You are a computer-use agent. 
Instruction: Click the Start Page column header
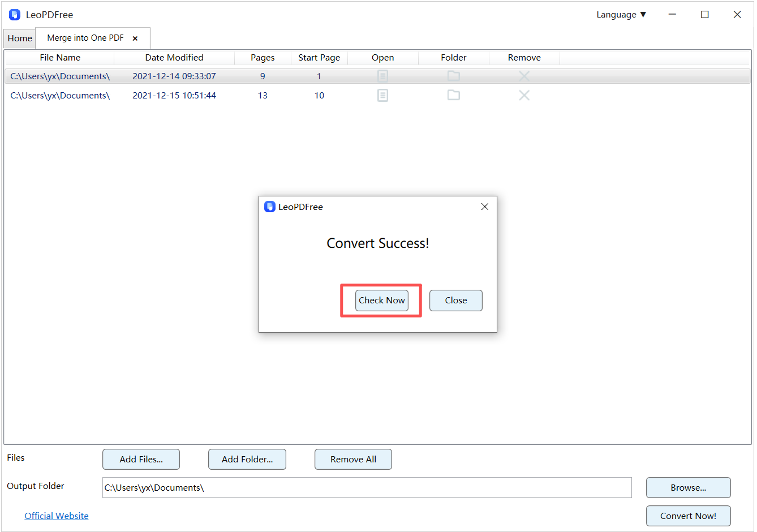click(x=319, y=58)
